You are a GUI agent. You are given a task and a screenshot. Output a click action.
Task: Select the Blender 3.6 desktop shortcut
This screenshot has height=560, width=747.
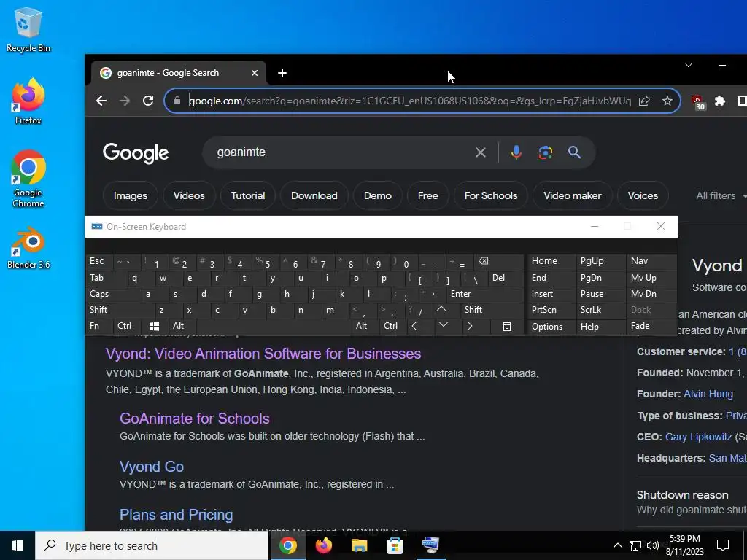pos(28,248)
